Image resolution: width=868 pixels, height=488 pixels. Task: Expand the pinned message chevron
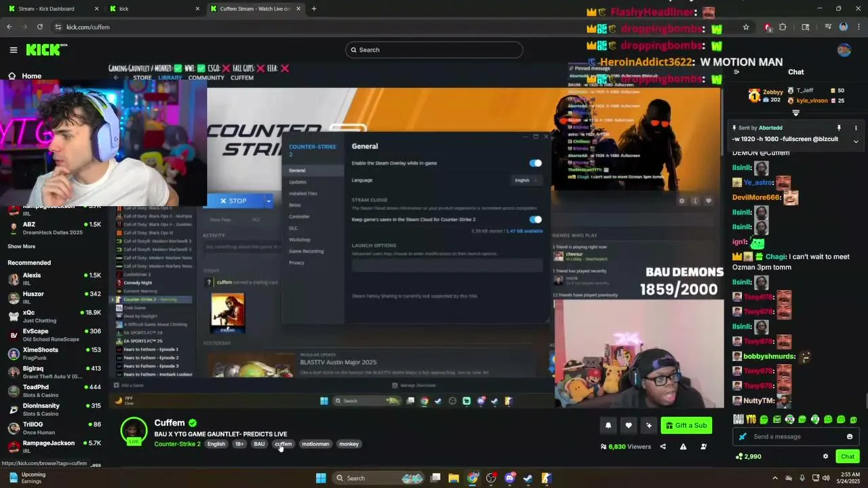coord(856,141)
